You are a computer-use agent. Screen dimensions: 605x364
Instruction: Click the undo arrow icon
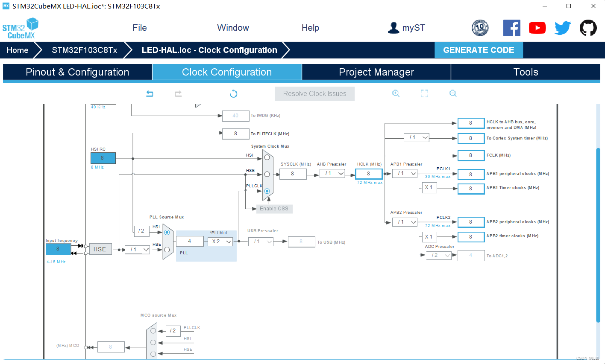150,93
